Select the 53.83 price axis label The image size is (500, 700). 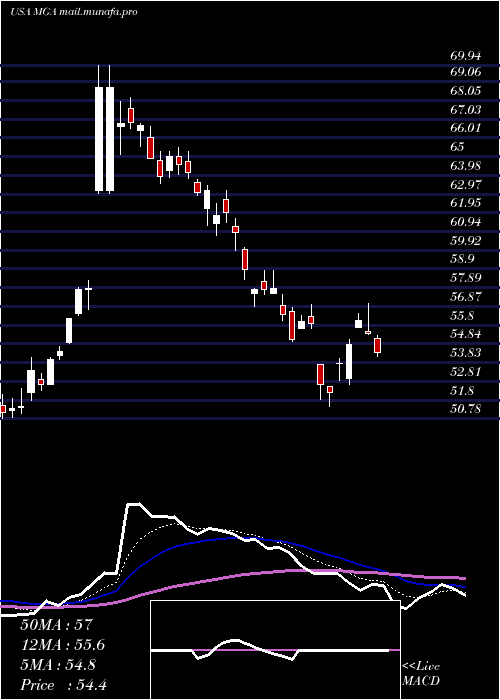coord(466,353)
